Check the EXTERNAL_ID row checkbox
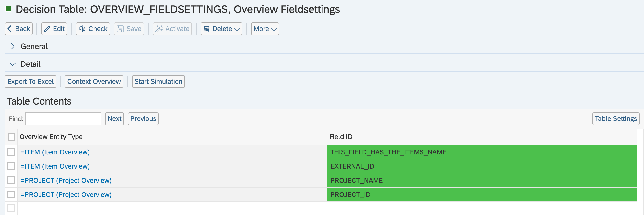This screenshot has width=644, height=215. pyautogui.click(x=11, y=166)
